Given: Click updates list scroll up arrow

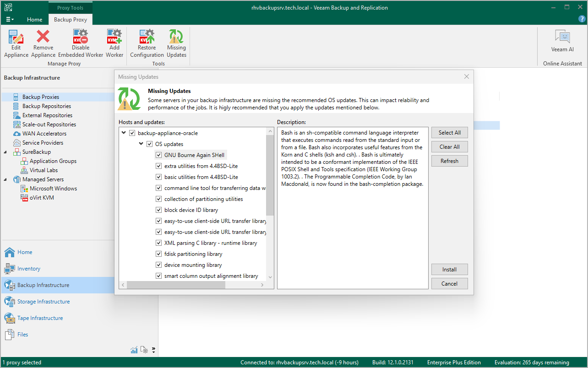Looking at the screenshot, I should pos(270,131).
